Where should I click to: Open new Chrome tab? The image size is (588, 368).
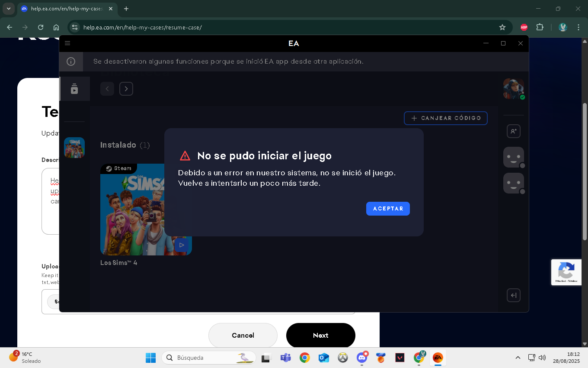(x=126, y=9)
